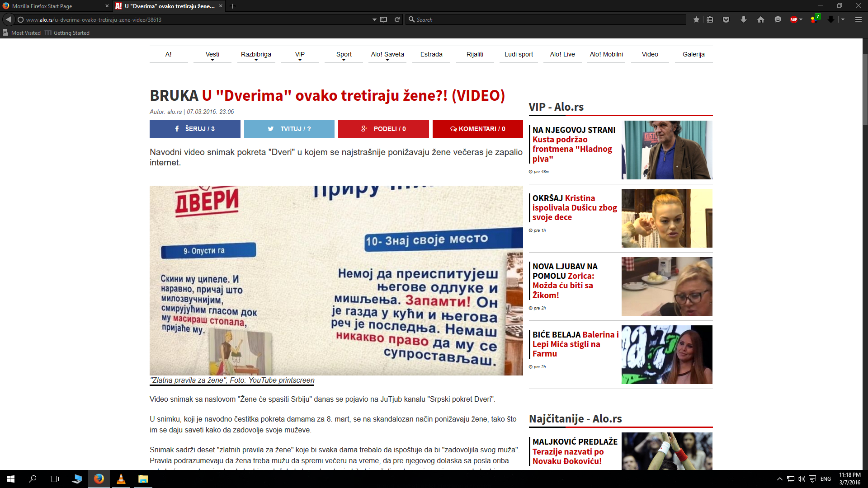Click the KOMENTARI comments button
Screen dimensions: 868x488
(x=477, y=129)
